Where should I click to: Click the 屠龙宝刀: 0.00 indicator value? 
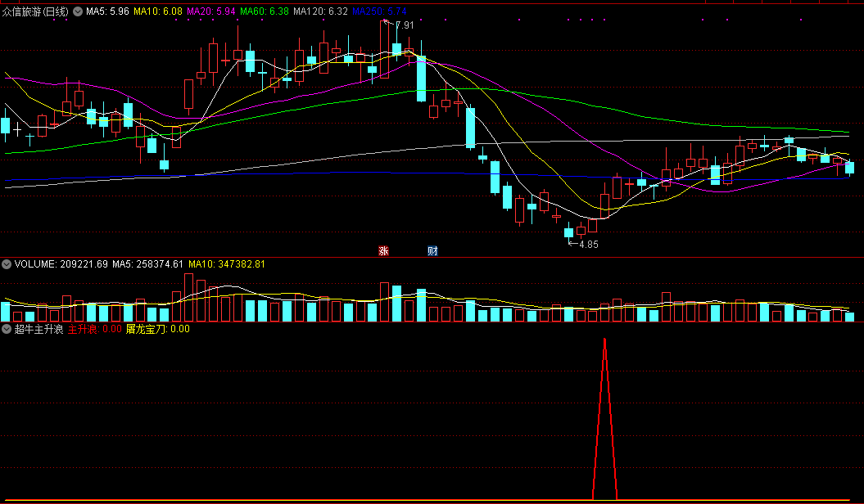tap(157, 329)
